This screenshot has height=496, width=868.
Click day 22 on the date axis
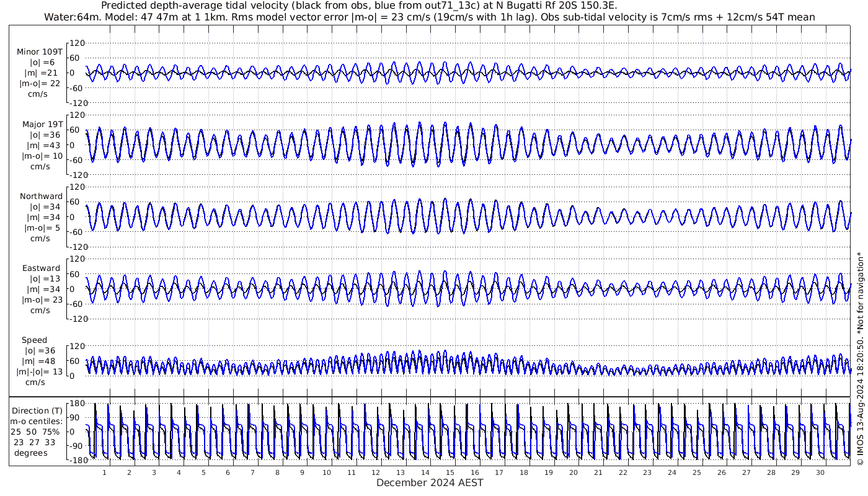tap(622, 472)
